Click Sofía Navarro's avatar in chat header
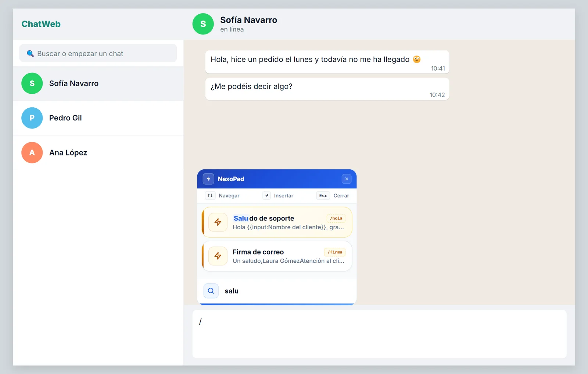This screenshot has width=588, height=374. point(203,24)
